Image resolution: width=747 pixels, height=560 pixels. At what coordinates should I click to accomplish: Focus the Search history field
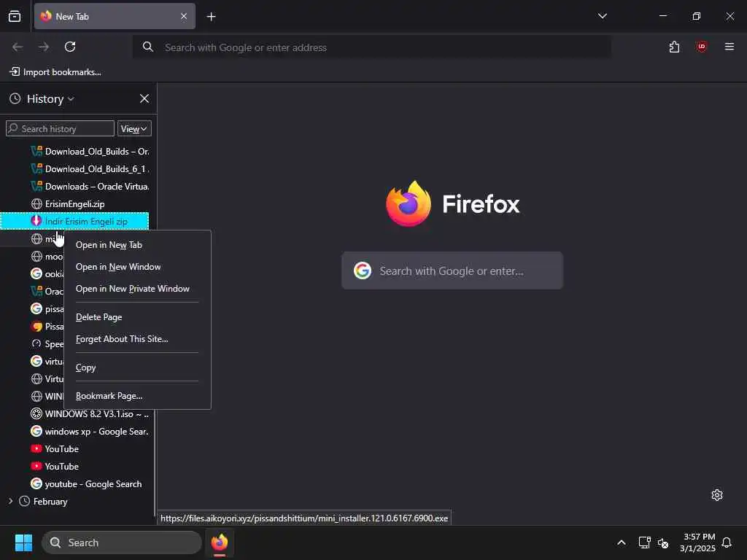60,128
